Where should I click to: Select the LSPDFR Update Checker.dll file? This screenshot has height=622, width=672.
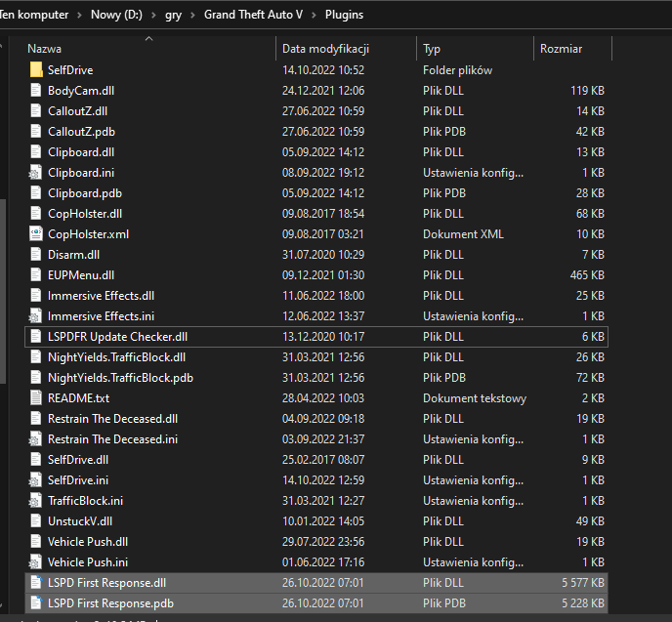[x=117, y=337]
